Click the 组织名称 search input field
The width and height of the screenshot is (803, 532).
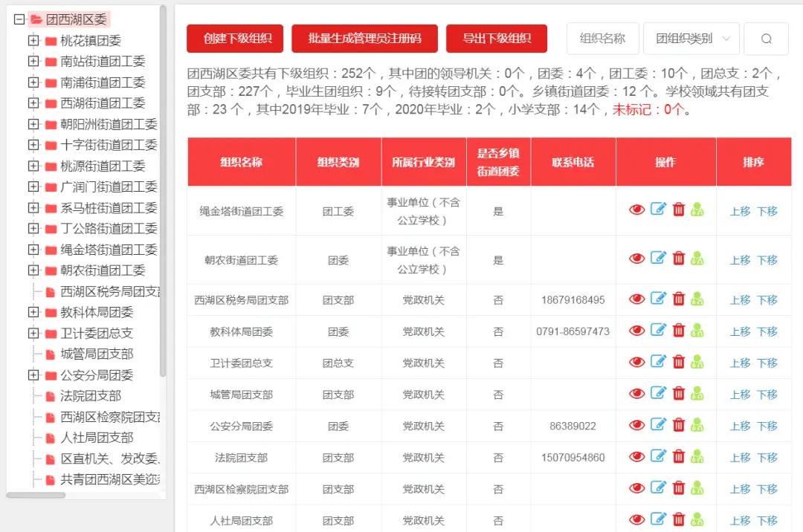602,39
